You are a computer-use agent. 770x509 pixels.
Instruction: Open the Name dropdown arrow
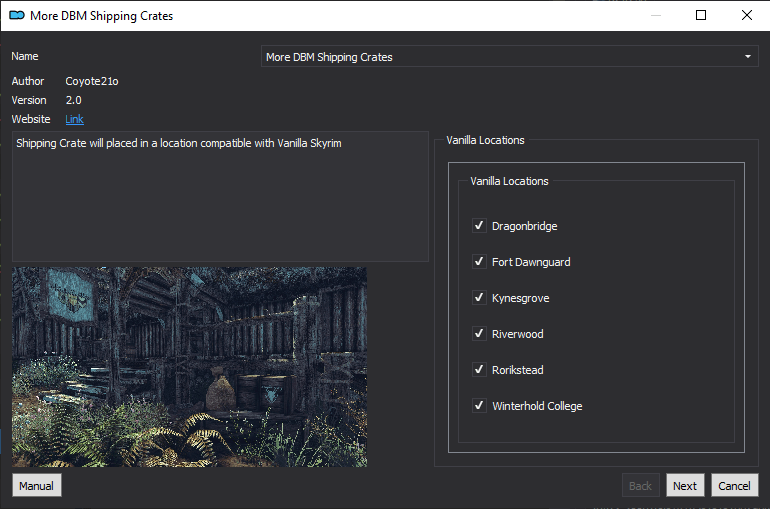[747, 57]
